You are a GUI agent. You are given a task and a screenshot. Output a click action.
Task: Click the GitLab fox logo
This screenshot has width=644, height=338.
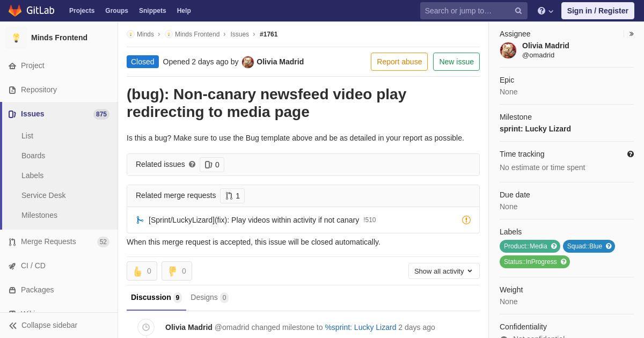15,11
